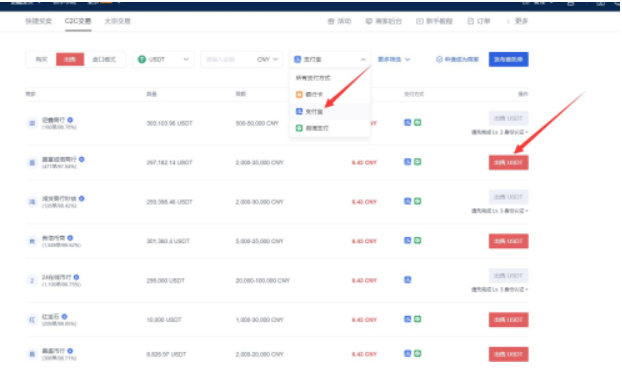Switch to the 大宗交易 tab

tap(117, 21)
